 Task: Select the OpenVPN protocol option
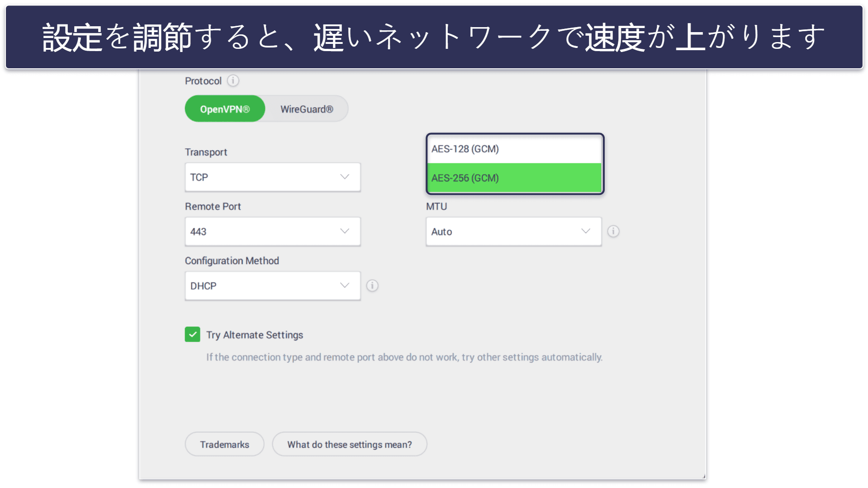(225, 109)
